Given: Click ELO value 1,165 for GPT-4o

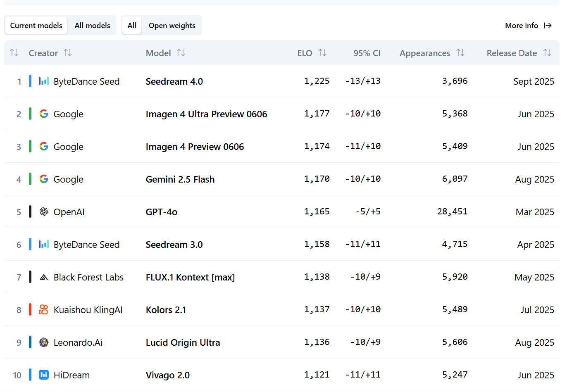Looking at the screenshot, I should tap(317, 211).
